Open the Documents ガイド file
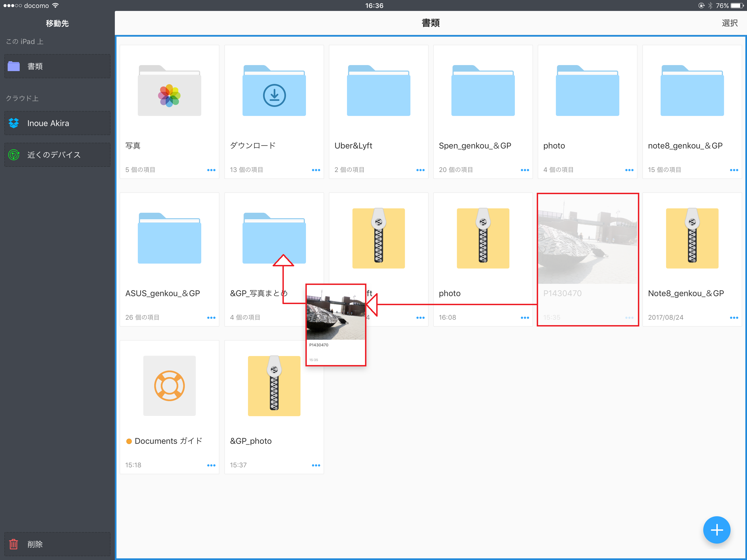Screen dimensions: 747x560 pyautogui.click(x=169, y=386)
